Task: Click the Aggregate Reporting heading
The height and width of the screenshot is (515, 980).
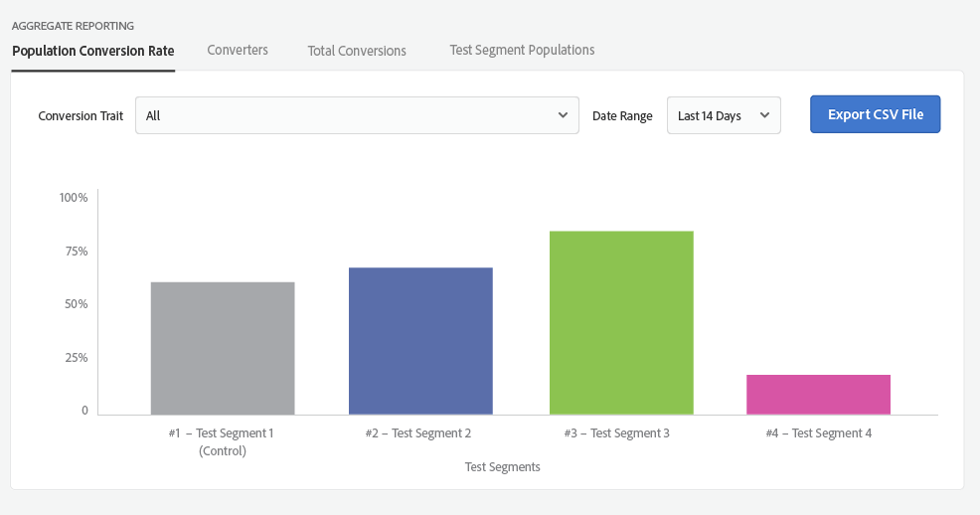Action: (x=73, y=26)
